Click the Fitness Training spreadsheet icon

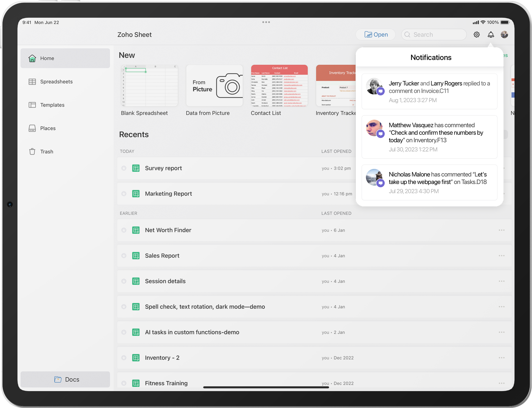(x=136, y=383)
